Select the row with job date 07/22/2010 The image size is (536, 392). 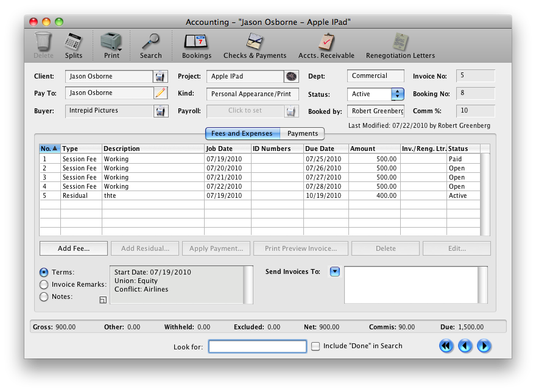pos(260,187)
